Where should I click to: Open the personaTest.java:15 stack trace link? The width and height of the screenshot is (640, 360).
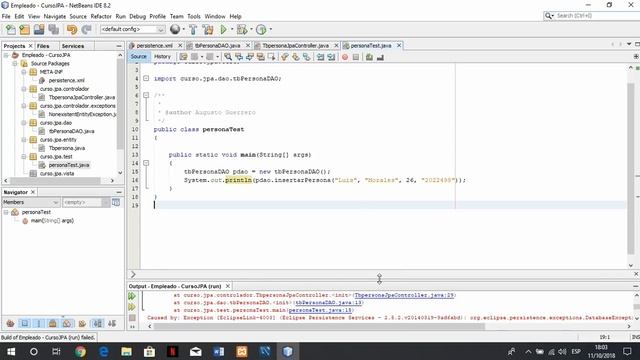tap(320, 310)
